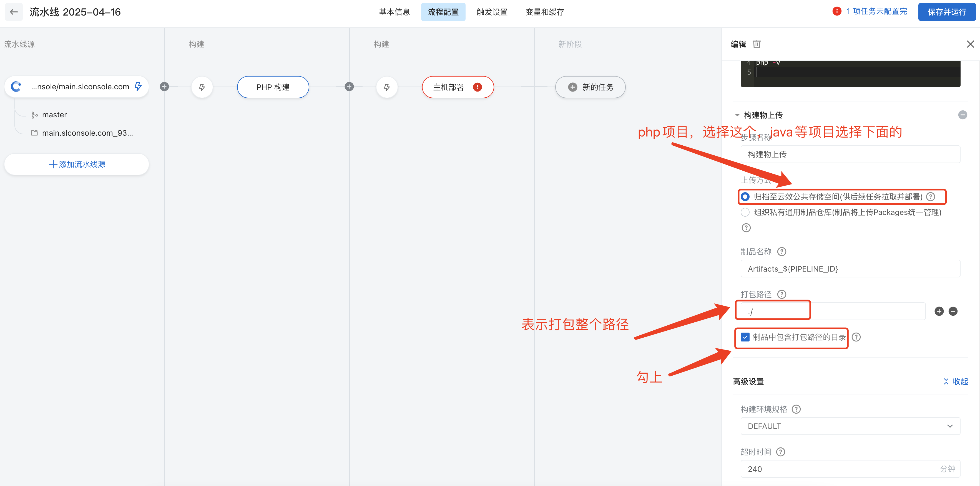980x486 pixels.
Task: Open the 基本信息 tab
Action: coord(394,12)
